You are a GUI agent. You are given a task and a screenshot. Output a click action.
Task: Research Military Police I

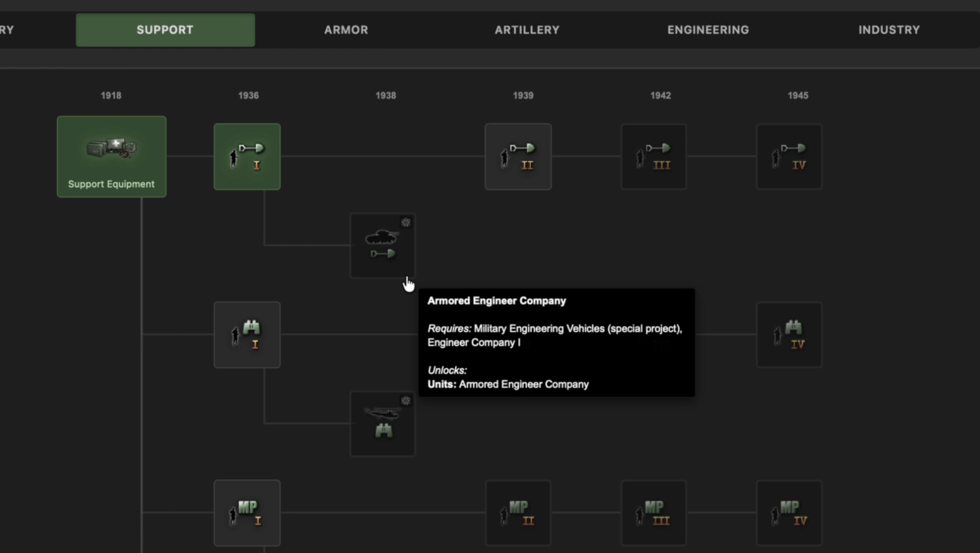246,513
